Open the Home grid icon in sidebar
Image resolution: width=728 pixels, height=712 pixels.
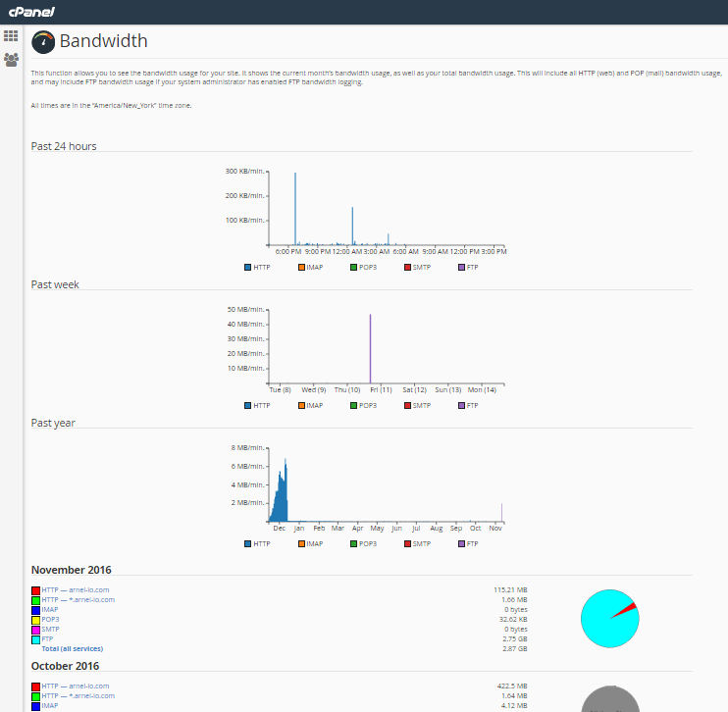11,35
